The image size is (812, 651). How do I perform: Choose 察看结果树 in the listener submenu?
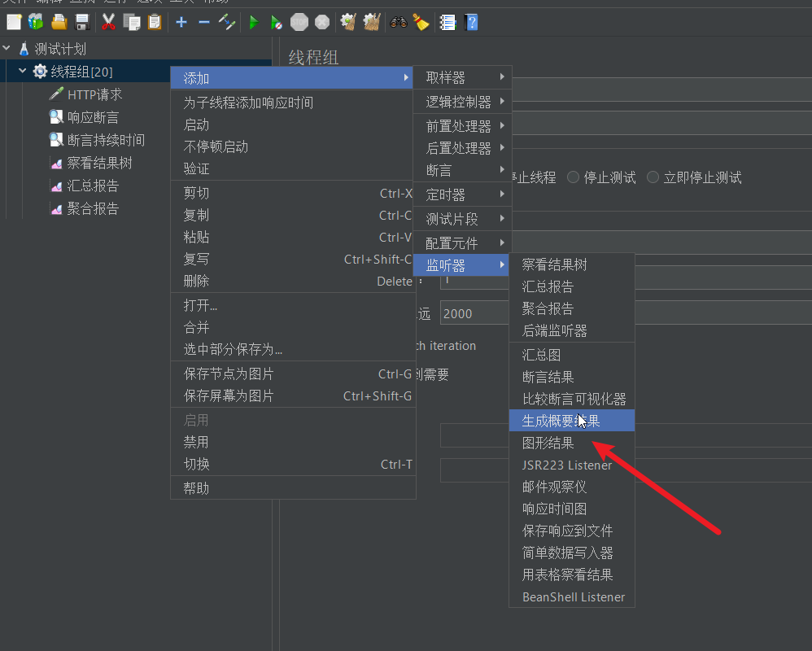point(572,264)
